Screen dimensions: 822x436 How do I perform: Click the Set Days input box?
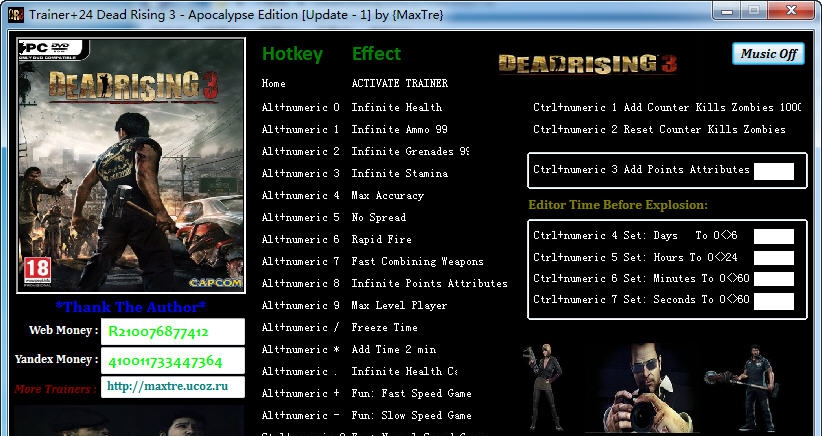tap(774, 236)
